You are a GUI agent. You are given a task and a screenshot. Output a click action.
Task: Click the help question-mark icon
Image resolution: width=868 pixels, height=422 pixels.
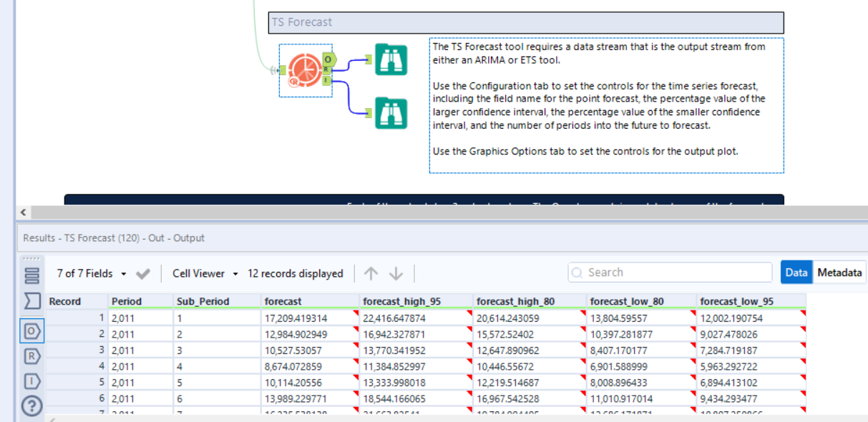pos(31,403)
